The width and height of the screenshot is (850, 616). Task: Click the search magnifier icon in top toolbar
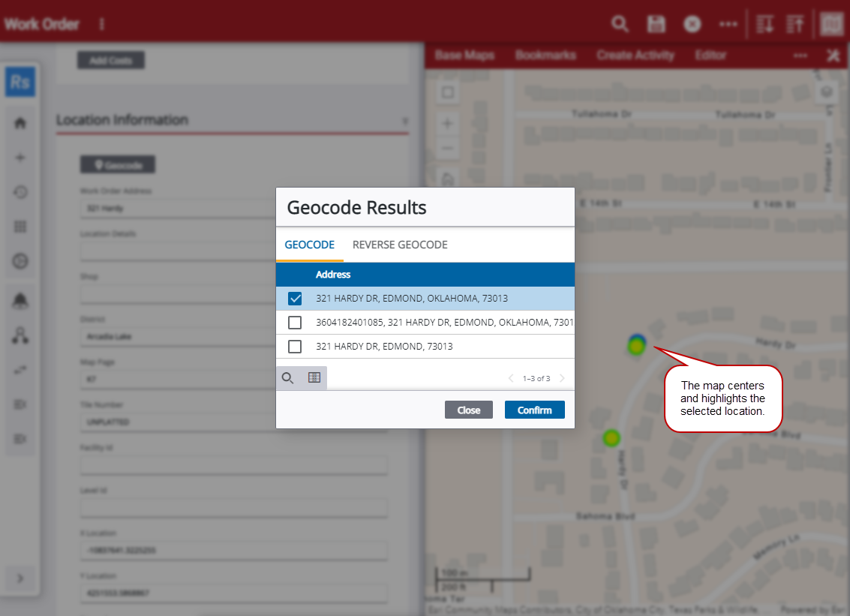620,24
